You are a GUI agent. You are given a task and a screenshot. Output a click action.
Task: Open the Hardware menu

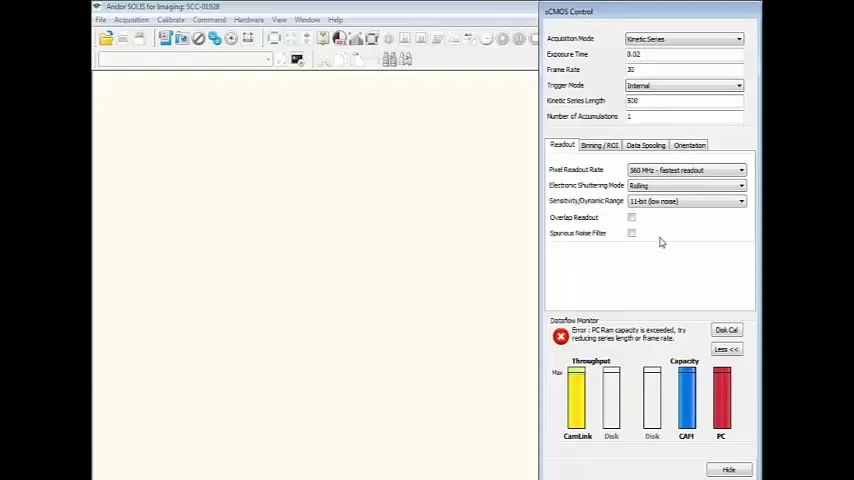point(249,20)
